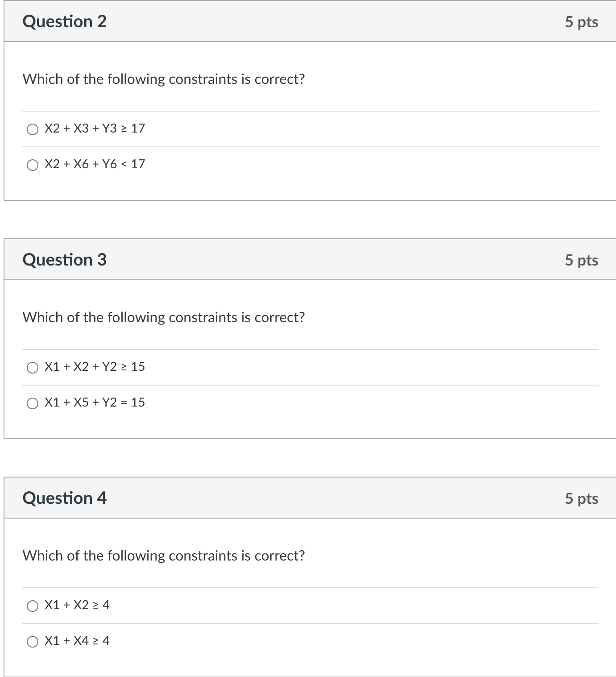This screenshot has height=677, width=616.
Task: Select radio option X1 + X4 ≥ 4
Action: 33,641
